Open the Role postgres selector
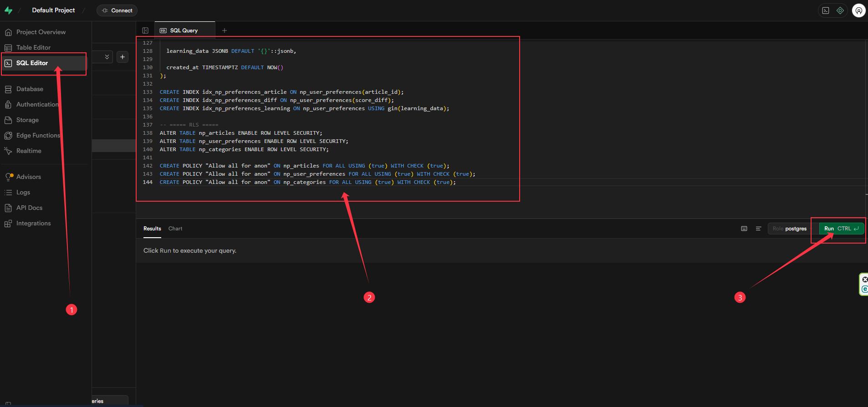The height and width of the screenshot is (407, 868). [x=790, y=229]
